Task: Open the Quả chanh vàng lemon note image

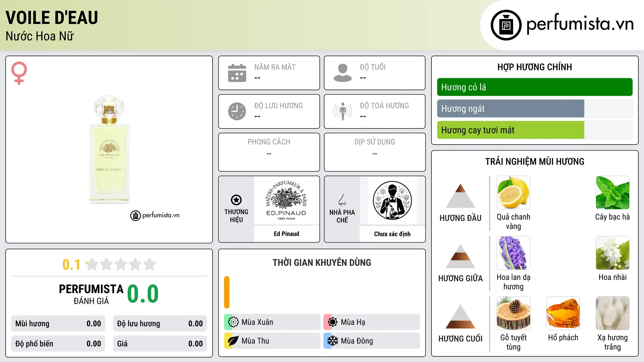Action: [514, 193]
